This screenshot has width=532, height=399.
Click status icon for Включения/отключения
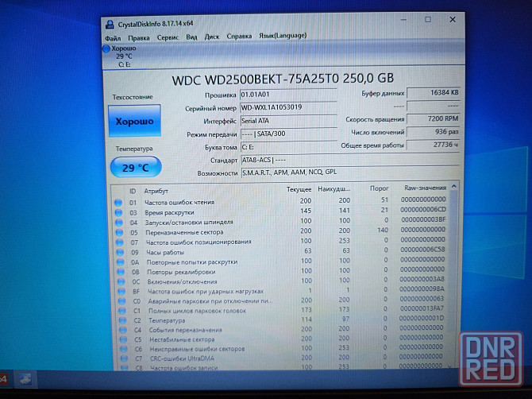pos(121,282)
